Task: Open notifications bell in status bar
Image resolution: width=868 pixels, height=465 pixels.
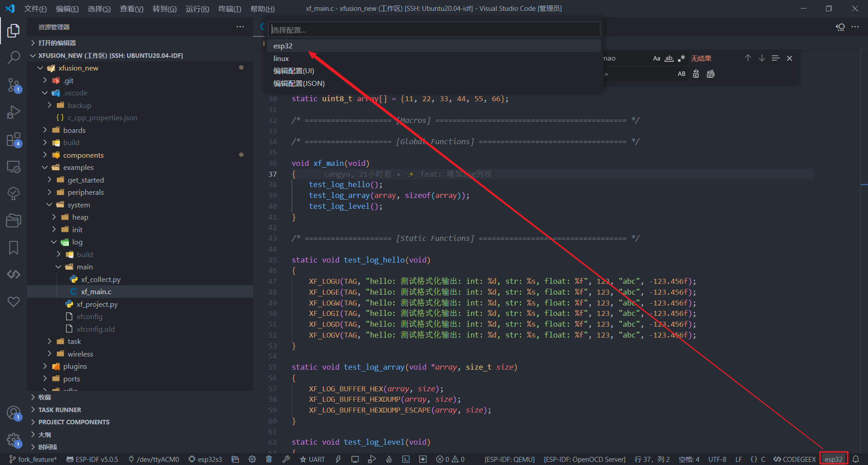Action: click(x=856, y=459)
